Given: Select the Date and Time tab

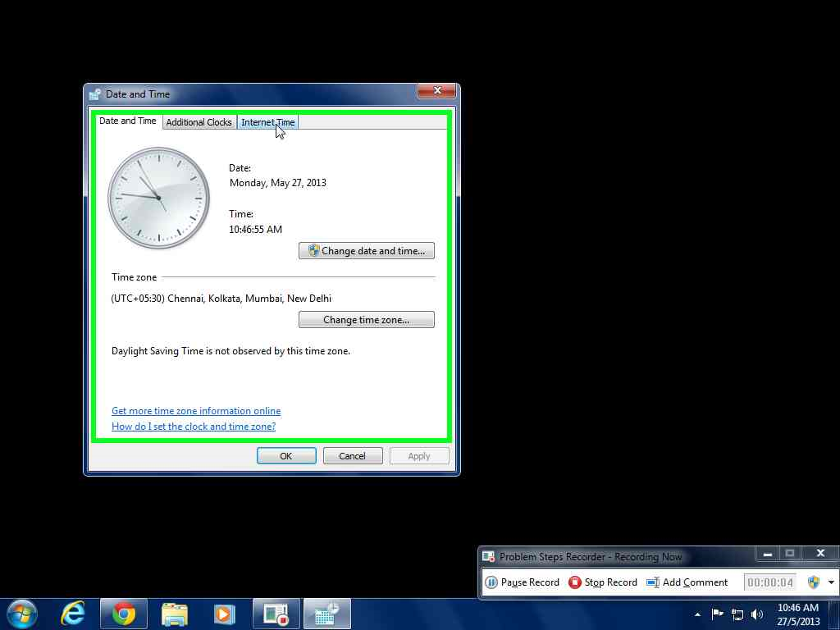Looking at the screenshot, I should 127,121.
